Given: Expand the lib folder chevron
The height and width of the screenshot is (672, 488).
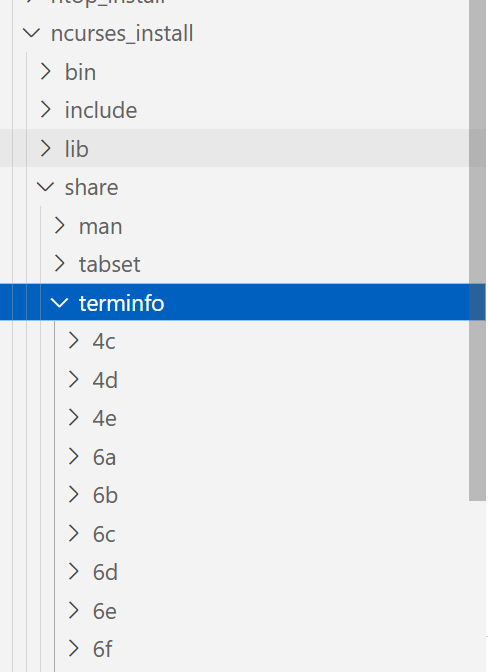Looking at the screenshot, I should coord(46,148).
